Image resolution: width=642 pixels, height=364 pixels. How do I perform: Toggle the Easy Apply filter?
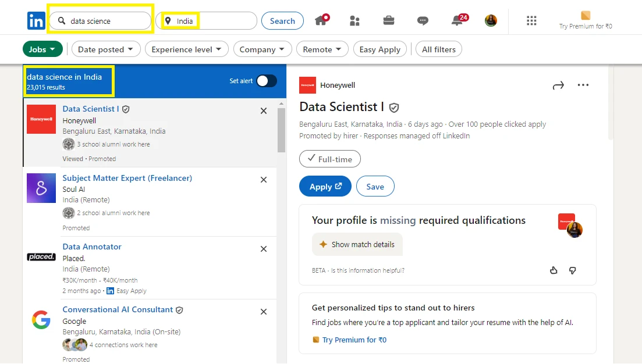[x=380, y=49]
